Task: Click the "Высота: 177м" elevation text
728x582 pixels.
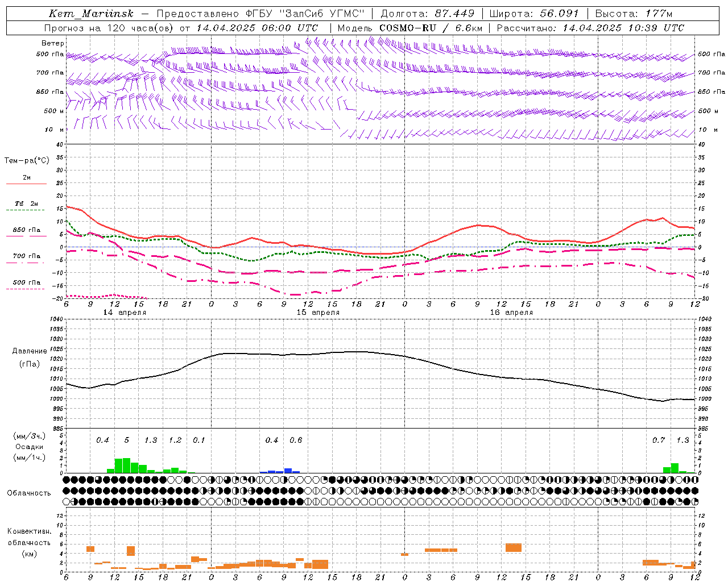Action: tap(634, 14)
